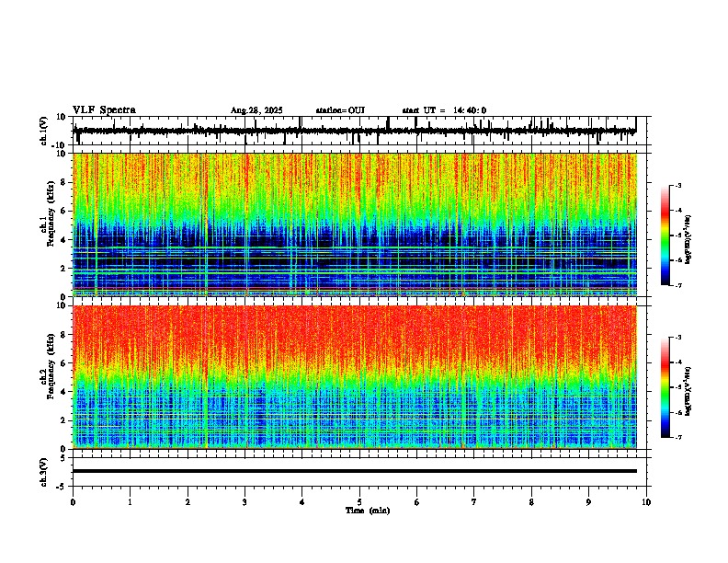Click the ch.1(V) waveform axis label

pyautogui.click(x=44, y=131)
